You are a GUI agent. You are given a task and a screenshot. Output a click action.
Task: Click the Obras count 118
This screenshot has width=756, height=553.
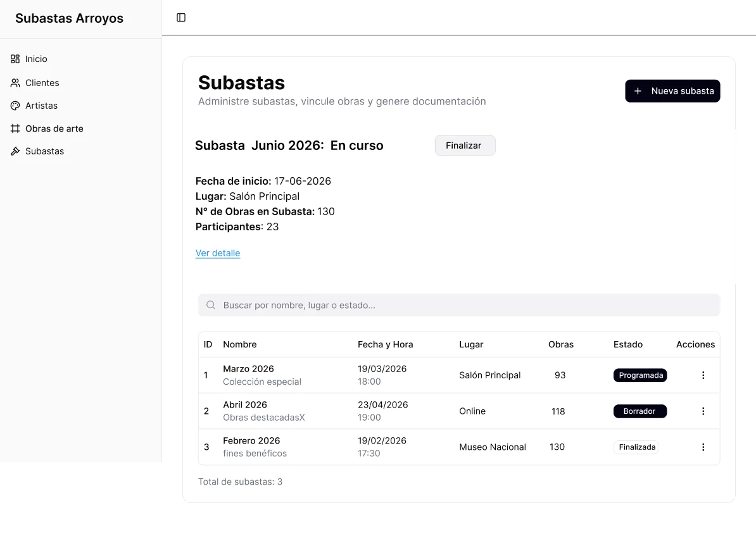click(x=558, y=411)
